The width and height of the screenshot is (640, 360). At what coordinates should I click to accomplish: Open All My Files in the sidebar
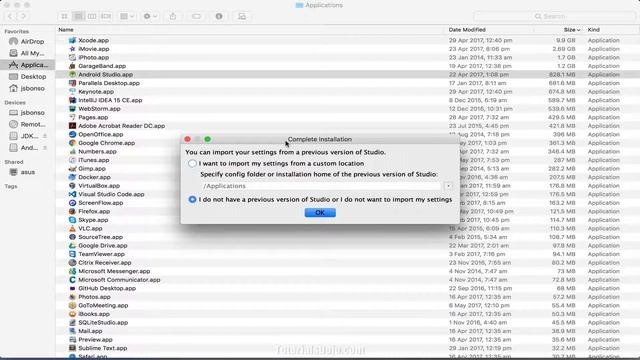pos(27,53)
